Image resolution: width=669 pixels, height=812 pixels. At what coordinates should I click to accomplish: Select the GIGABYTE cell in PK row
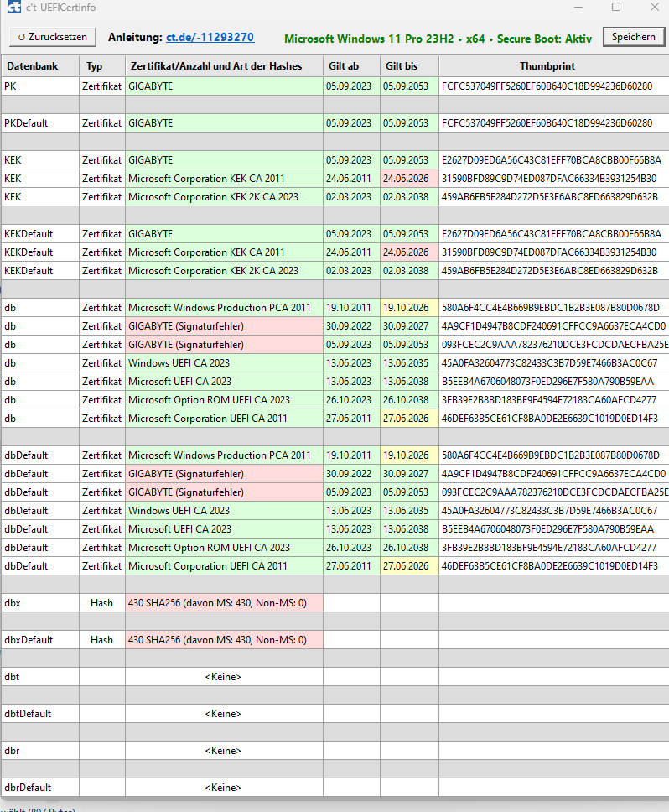224,86
